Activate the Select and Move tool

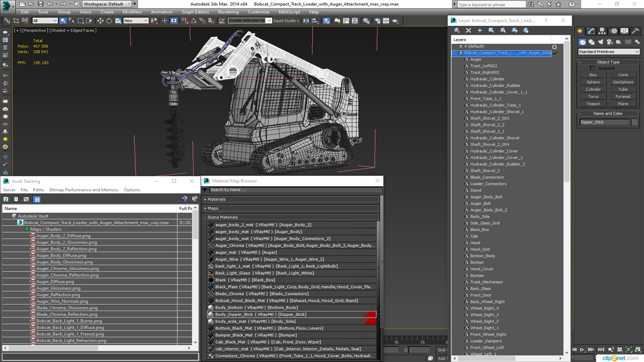pyautogui.click(x=100, y=21)
